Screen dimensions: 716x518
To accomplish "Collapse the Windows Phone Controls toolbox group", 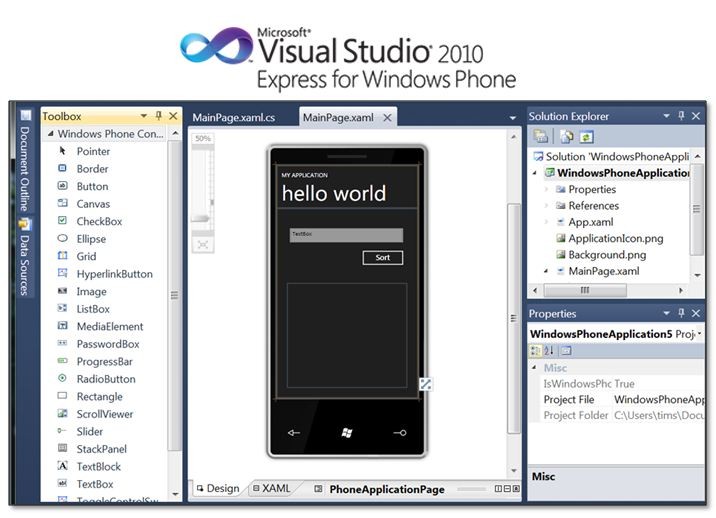I will click(50, 134).
